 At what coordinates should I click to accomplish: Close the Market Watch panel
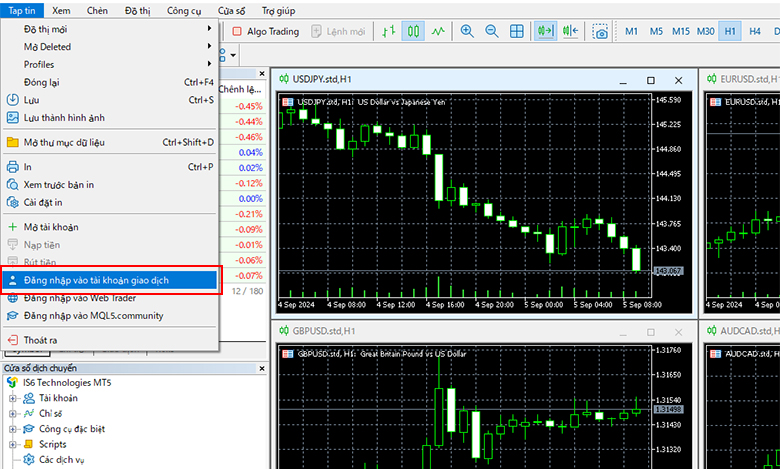pyautogui.click(x=262, y=74)
